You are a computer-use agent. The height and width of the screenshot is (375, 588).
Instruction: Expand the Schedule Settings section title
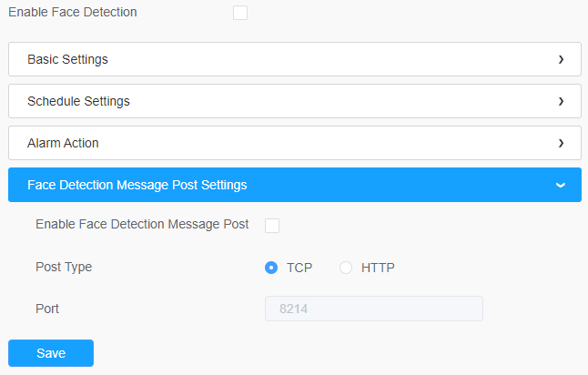[78, 101]
